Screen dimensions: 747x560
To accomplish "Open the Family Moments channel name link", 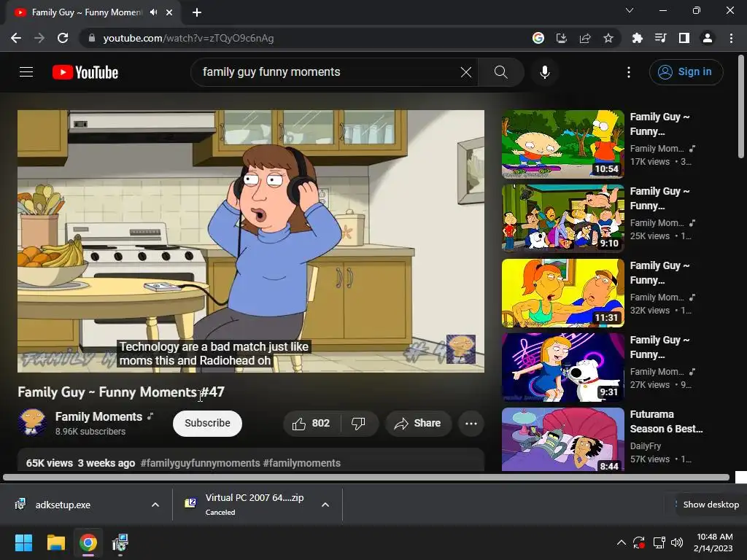I will 98,416.
